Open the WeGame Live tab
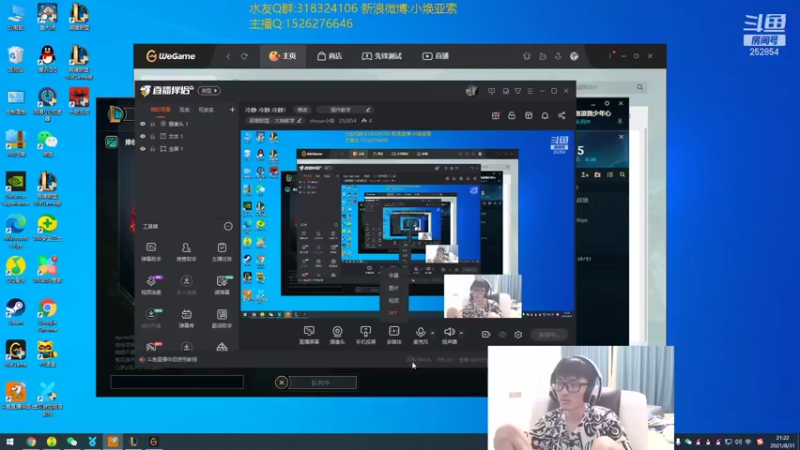Viewport: 800px width, 450px height. click(x=436, y=56)
